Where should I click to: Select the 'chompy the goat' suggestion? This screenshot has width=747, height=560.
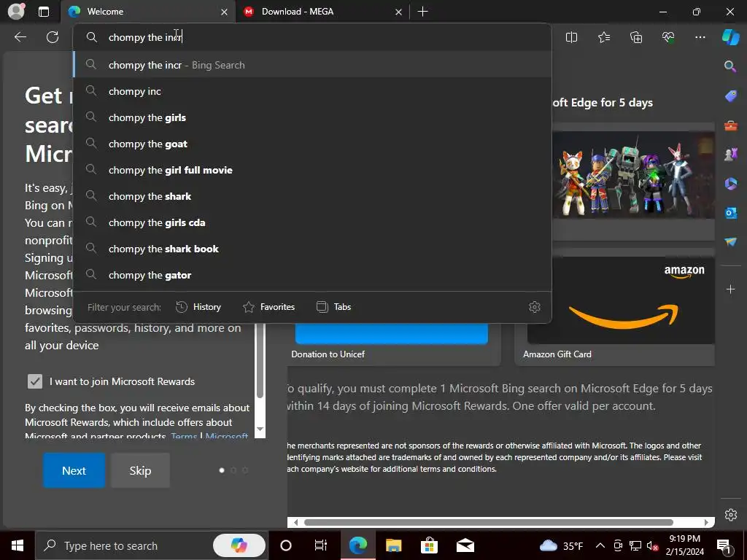[312, 144]
